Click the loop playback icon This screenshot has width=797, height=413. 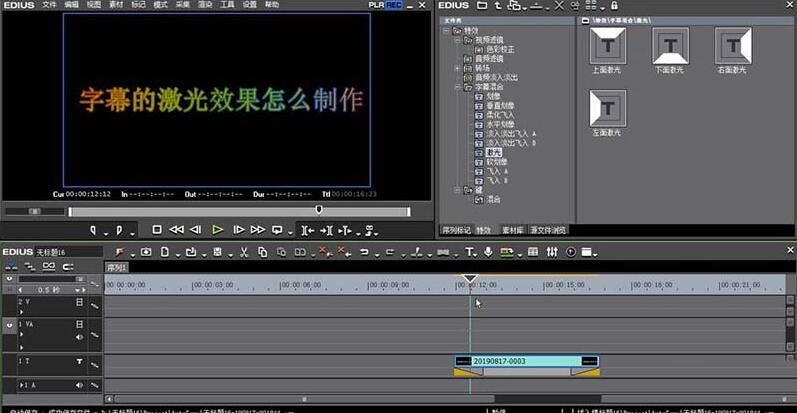coord(277,230)
